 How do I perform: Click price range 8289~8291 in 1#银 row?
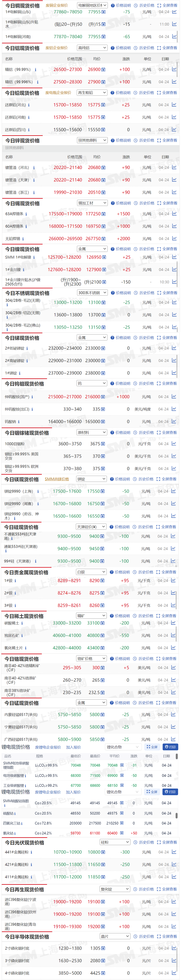pyautogui.click(x=69, y=581)
